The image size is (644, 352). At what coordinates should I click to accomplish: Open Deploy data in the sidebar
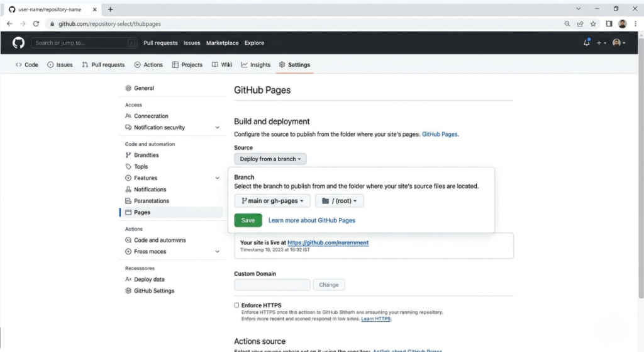coord(145,279)
